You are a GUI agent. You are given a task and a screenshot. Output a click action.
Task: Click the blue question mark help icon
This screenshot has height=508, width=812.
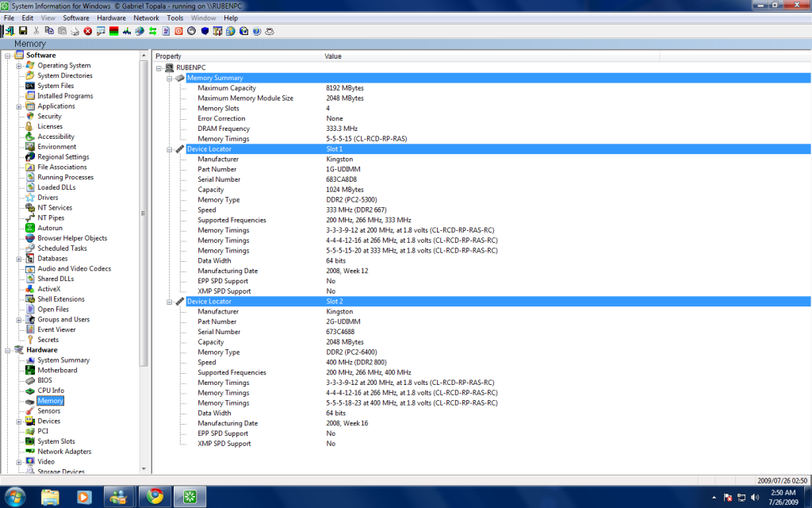point(257,31)
